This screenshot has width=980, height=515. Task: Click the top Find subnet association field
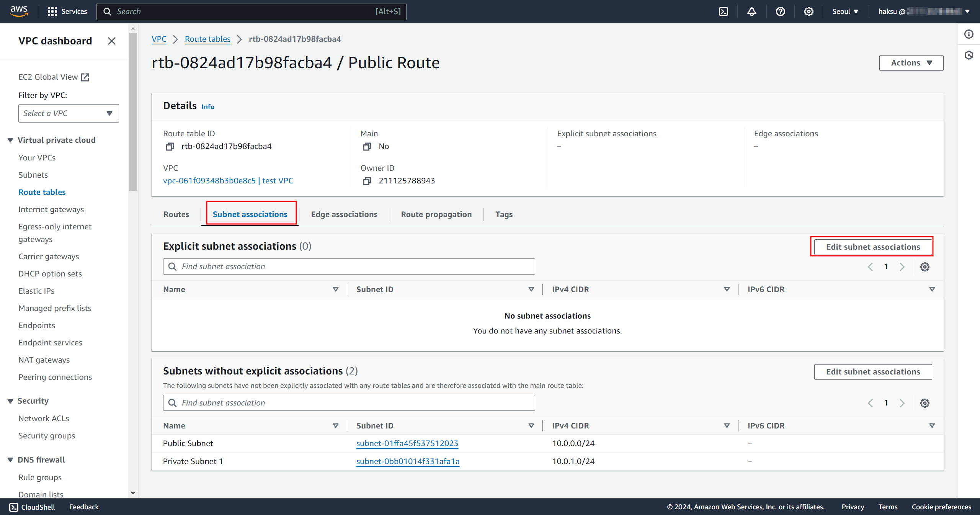click(x=349, y=266)
